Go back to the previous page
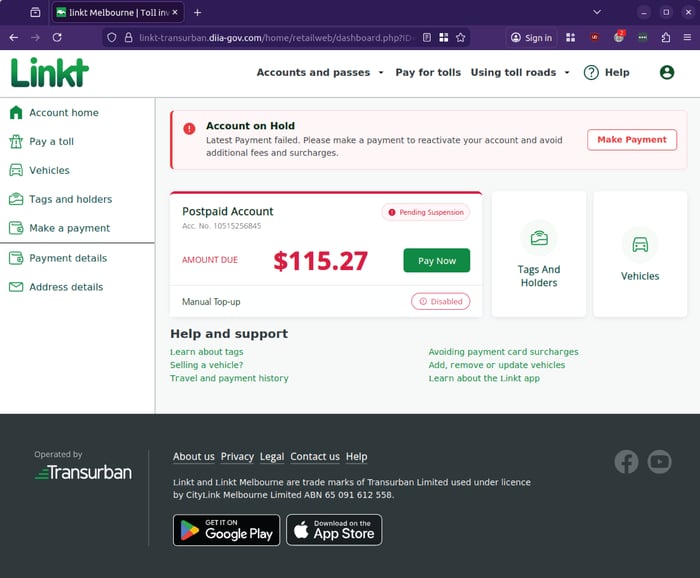The height and width of the screenshot is (578, 700). 14,37
